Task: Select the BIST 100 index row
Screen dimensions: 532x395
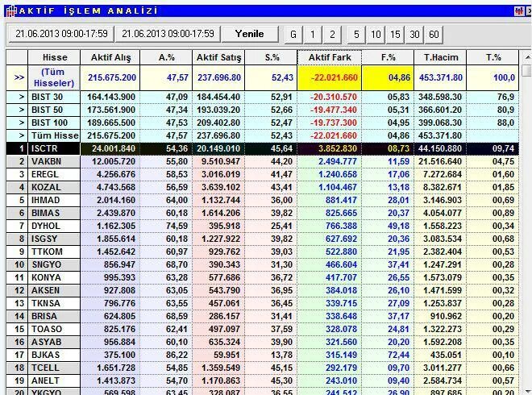Action: tap(263, 123)
